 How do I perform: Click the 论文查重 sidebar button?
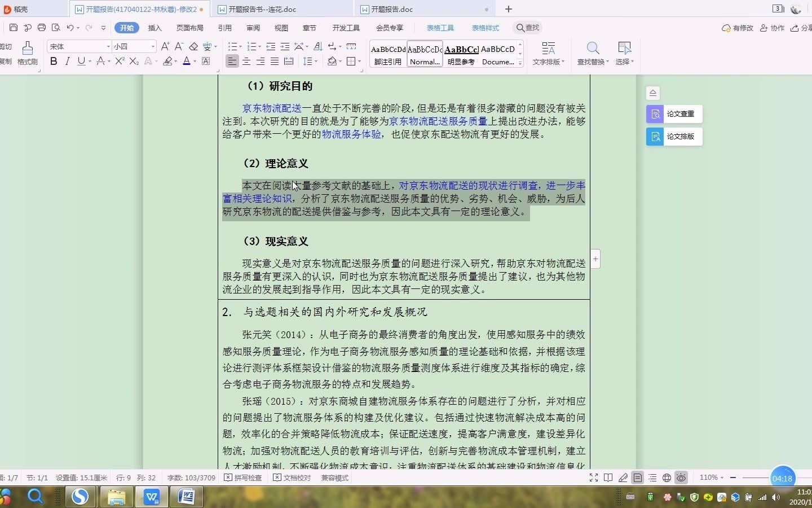(674, 113)
